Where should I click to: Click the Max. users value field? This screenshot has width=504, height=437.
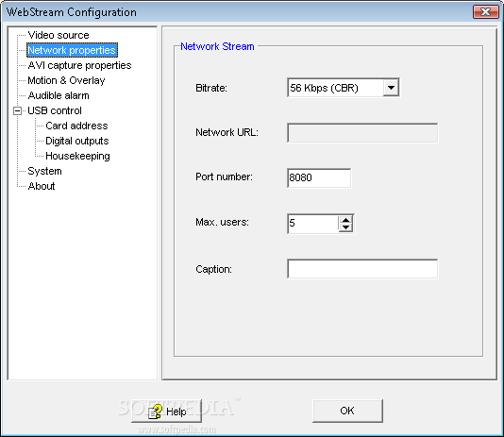[312, 224]
